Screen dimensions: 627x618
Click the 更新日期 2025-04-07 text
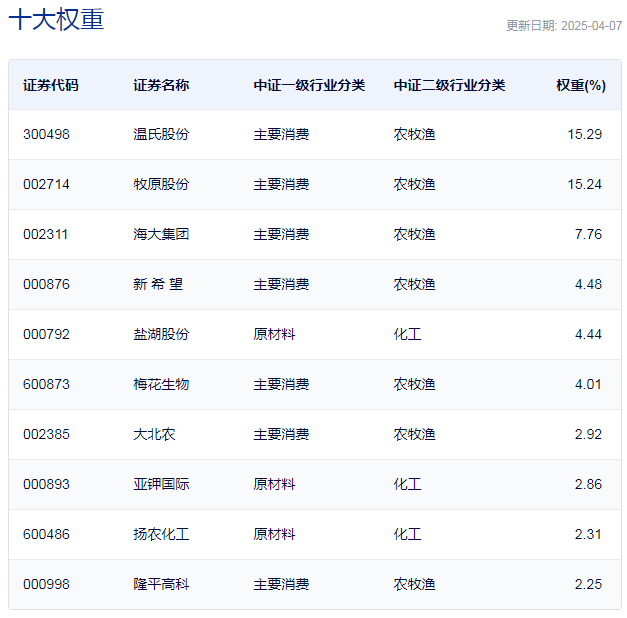[x=563, y=26]
